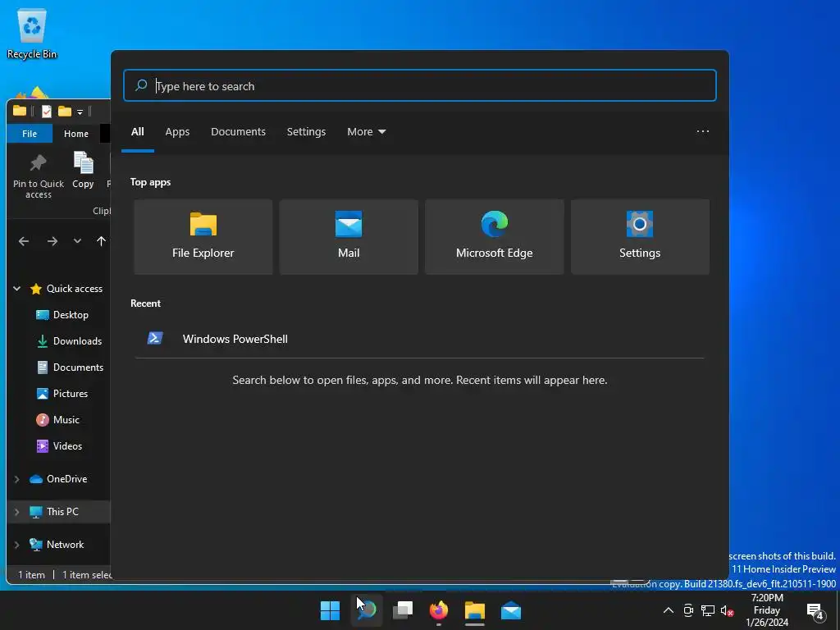Image resolution: width=840 pixels, height=630 pixels.
Task: Open Task View from taskbar
Action: (402, 610)
